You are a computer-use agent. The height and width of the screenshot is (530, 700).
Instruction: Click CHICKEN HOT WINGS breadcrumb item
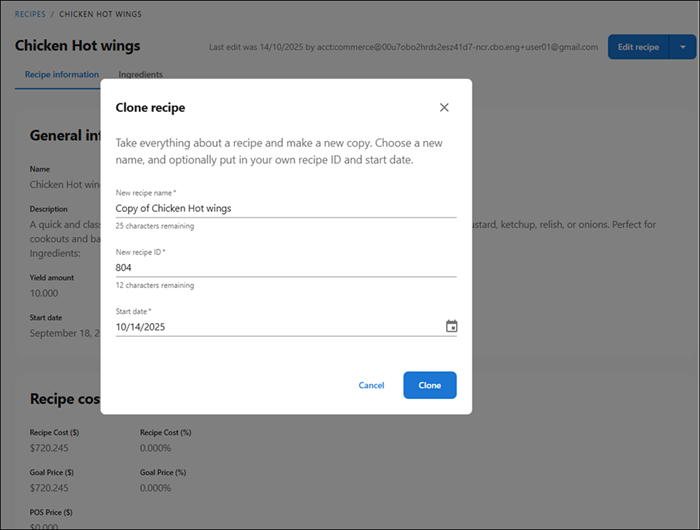100,15
